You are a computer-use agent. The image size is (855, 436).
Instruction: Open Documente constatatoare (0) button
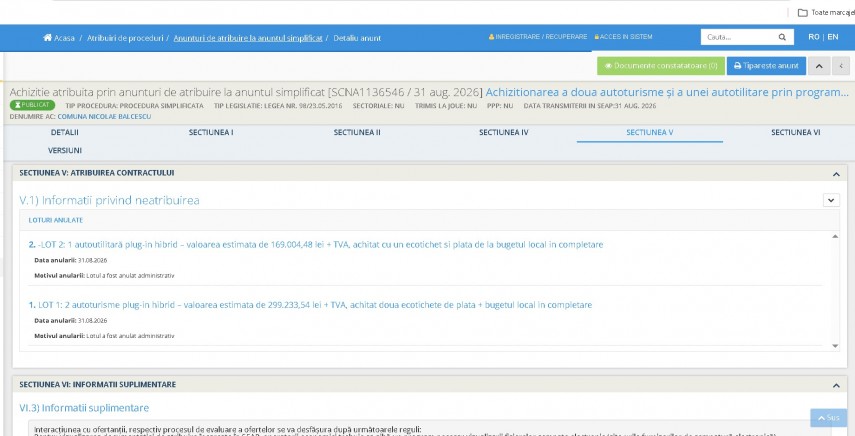[660, 65]
